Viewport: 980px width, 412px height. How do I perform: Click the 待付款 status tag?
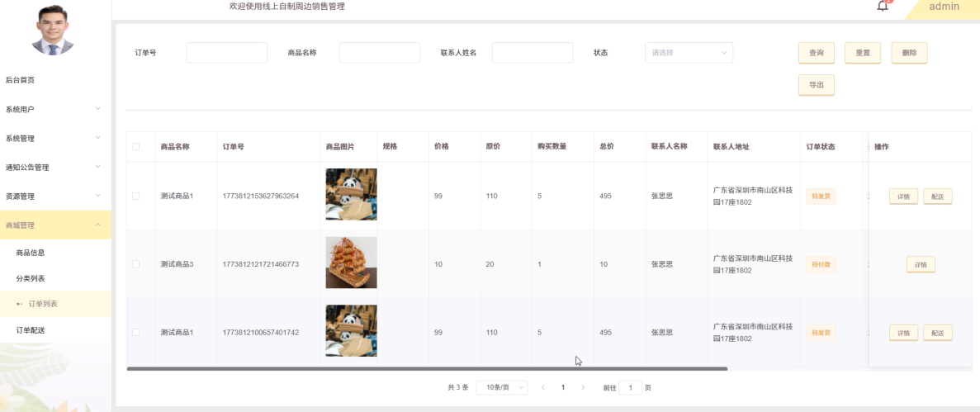[x=821, y=264]
